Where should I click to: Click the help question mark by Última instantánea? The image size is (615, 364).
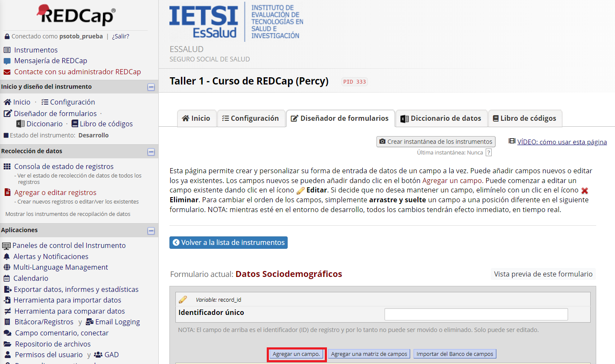click(x=489, y=152)
